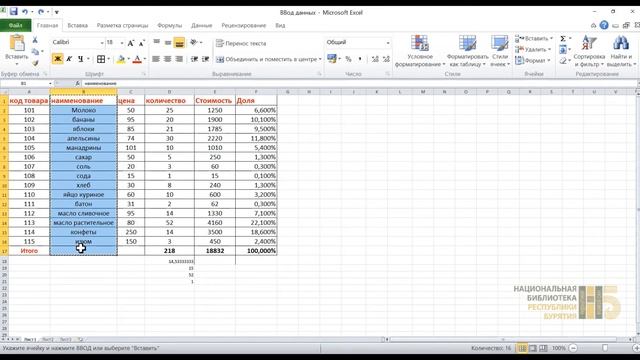The width and height of the screenshot is (640, 360).
Task: Click the Save icon in quick access toolbar
Action: point(13,12)
